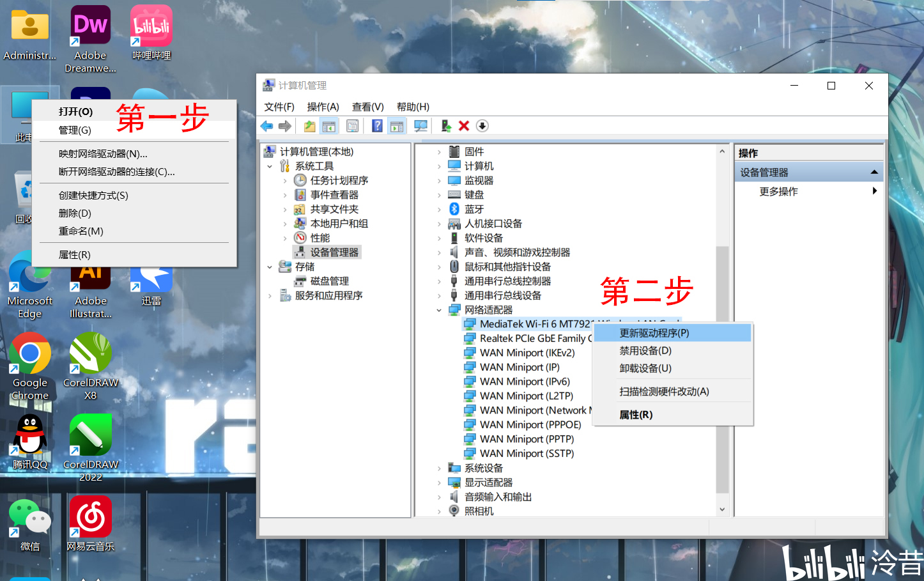Viewport: 924px width, 581px height.
Task: Select 计算机管理(本地) root node
Action: (316, 151)
